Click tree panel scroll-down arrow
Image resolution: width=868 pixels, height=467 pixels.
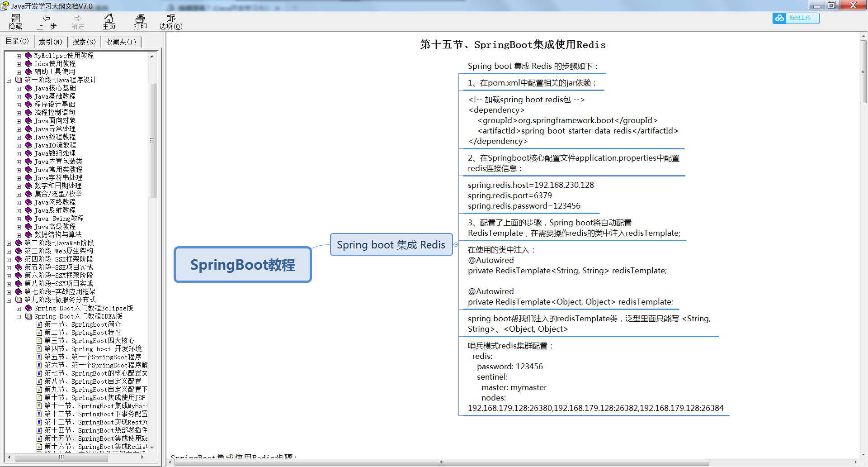coord(152,447)
